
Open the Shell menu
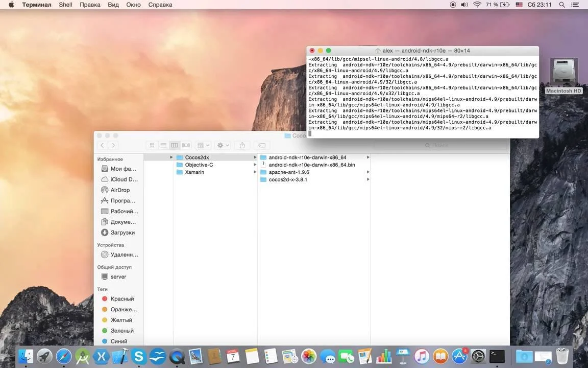65,5
